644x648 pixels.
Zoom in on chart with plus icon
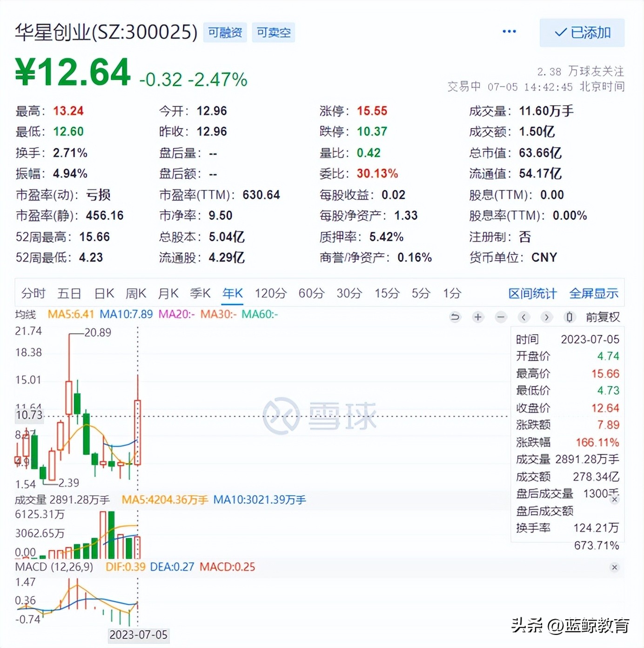(478, 317)
